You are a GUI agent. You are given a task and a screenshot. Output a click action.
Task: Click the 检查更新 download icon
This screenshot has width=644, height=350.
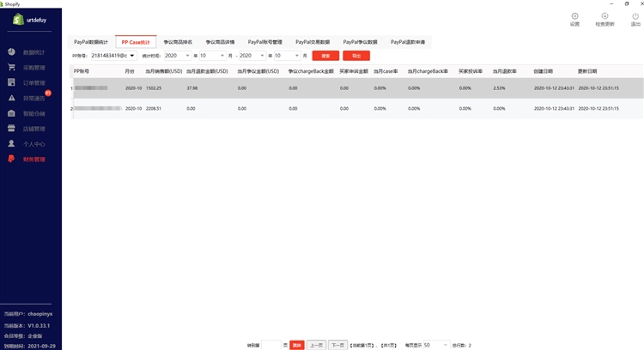point(605,16)
